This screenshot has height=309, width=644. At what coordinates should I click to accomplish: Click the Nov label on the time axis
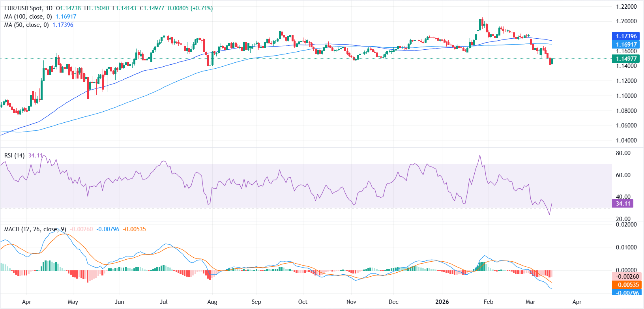(x=351, y=302)
